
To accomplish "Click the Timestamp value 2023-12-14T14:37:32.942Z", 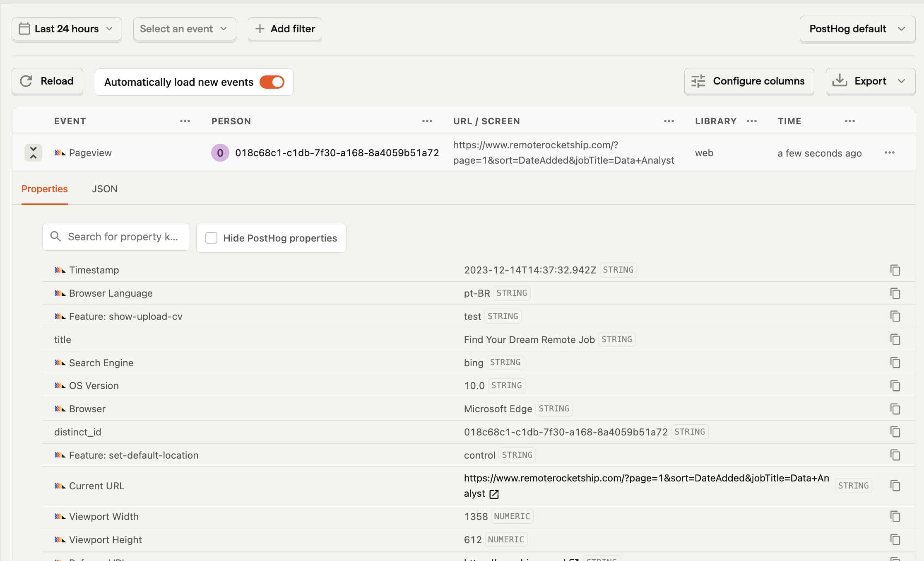I will pyautogui.click(x=530, y=270).
